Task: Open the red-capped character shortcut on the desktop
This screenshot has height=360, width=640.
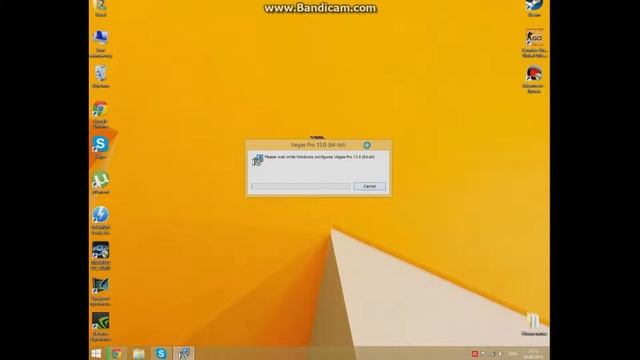Action: click(x=534, y=79)
